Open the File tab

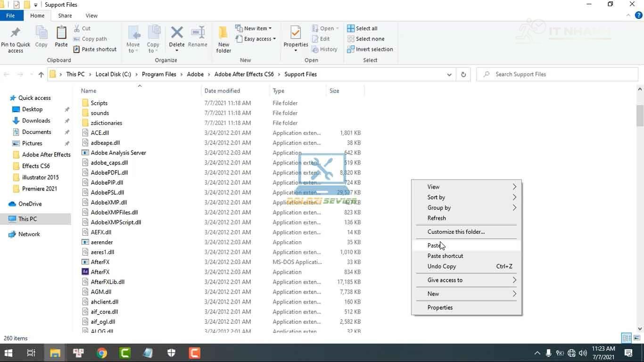tap(10, 16)
